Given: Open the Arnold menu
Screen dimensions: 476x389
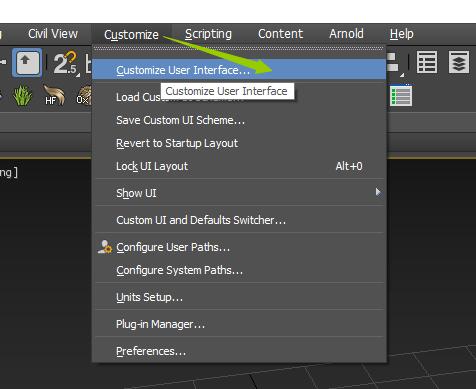Looking at the screenshot, I should [x=346, y=34].
